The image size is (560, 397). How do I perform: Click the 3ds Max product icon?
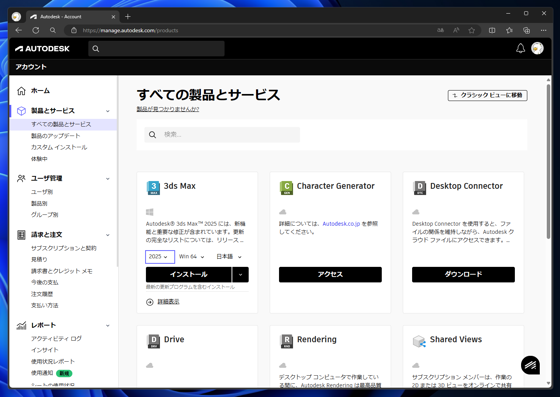153,188
